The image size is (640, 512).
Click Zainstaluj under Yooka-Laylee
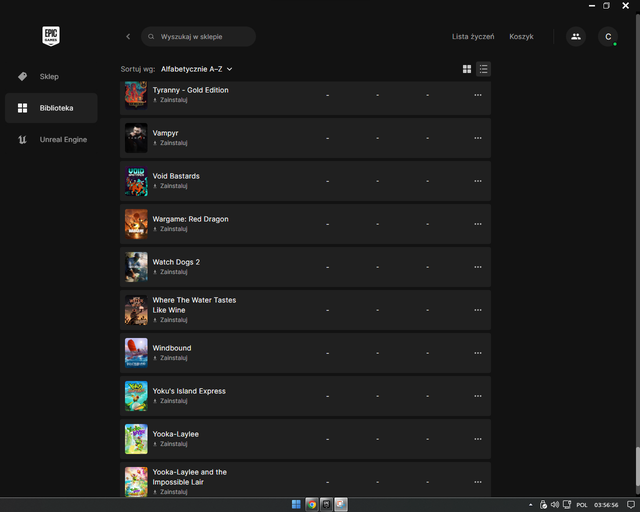click(x=170, y=444)
